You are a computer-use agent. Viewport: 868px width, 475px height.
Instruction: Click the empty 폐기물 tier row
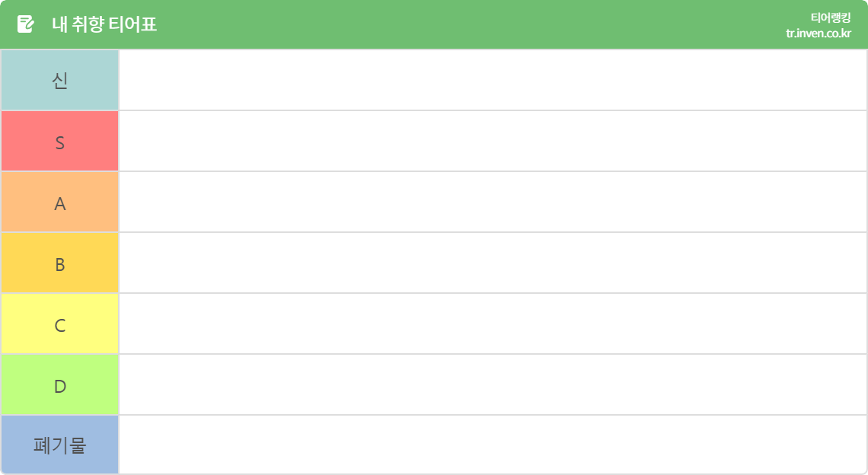pos(493,445)
